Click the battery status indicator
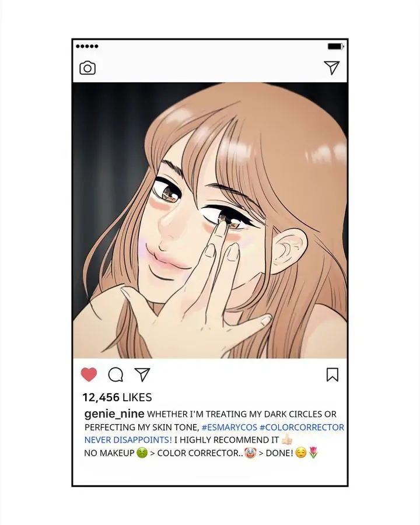 [335, 46]
